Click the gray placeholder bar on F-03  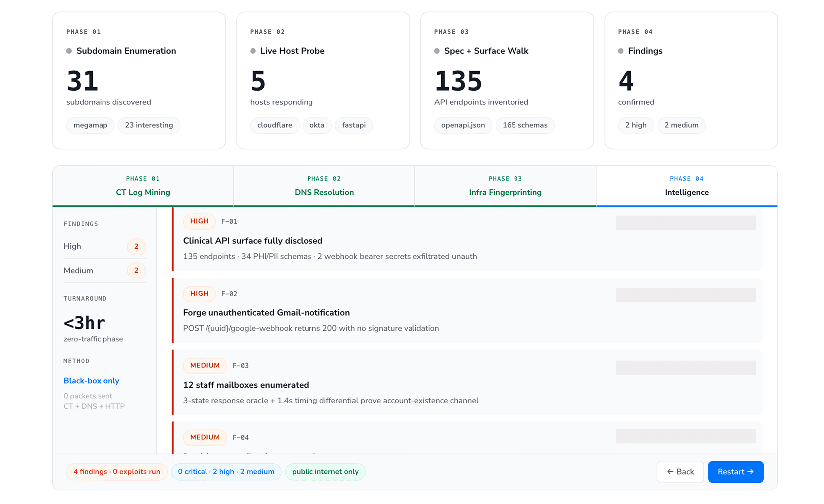[x=686, y=368]
